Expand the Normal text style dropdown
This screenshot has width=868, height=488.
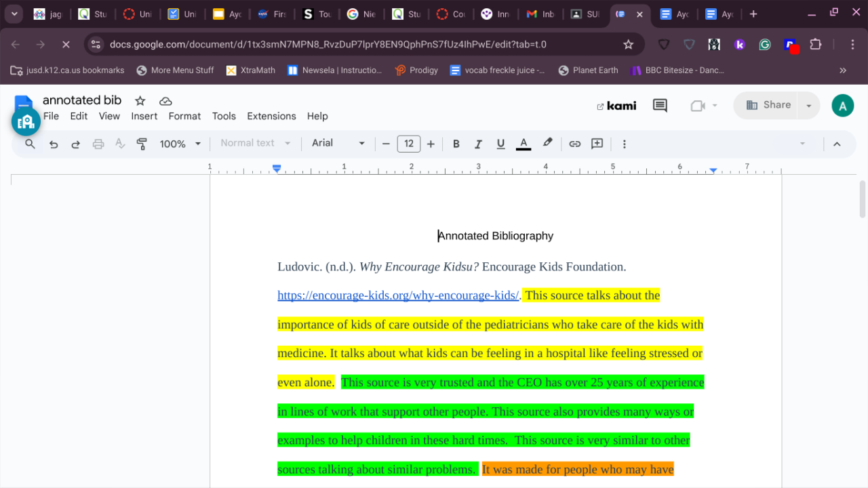(x=256, y=144)
